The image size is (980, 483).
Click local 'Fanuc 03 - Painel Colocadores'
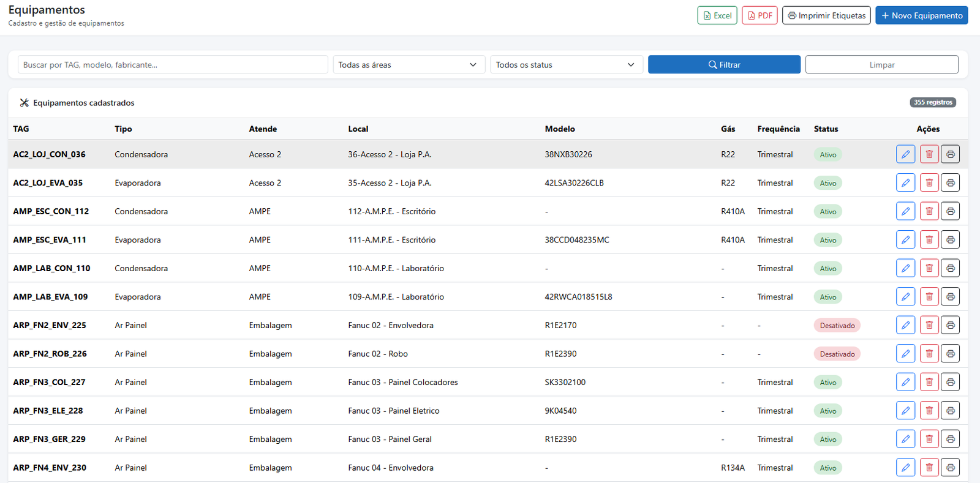pos(403,382)
